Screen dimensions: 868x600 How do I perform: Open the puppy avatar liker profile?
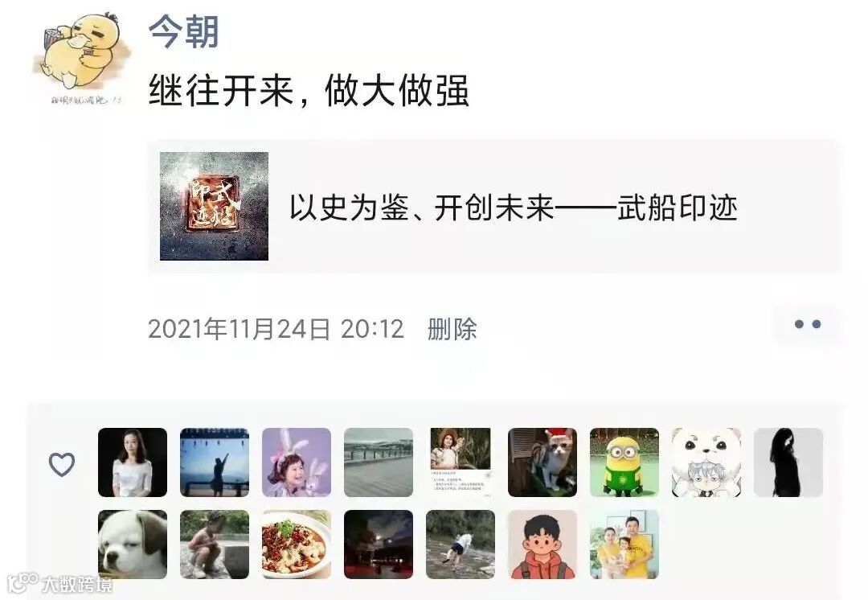pyautogui.click(x=133, y=544)
